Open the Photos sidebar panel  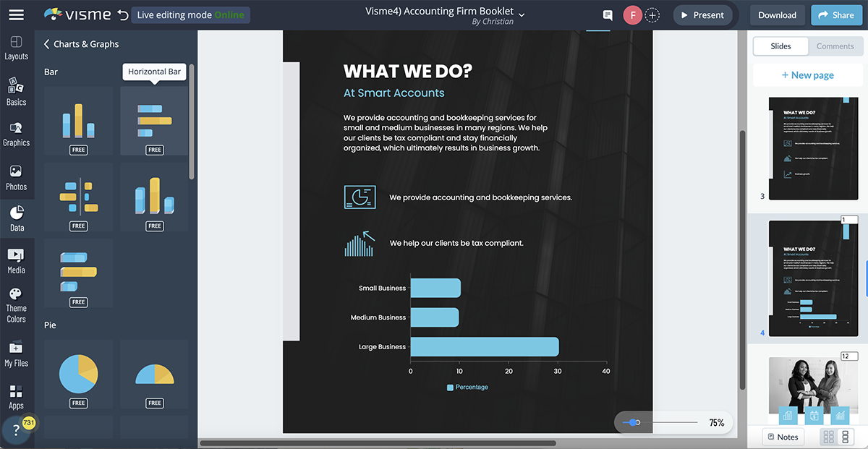[16, 178]
